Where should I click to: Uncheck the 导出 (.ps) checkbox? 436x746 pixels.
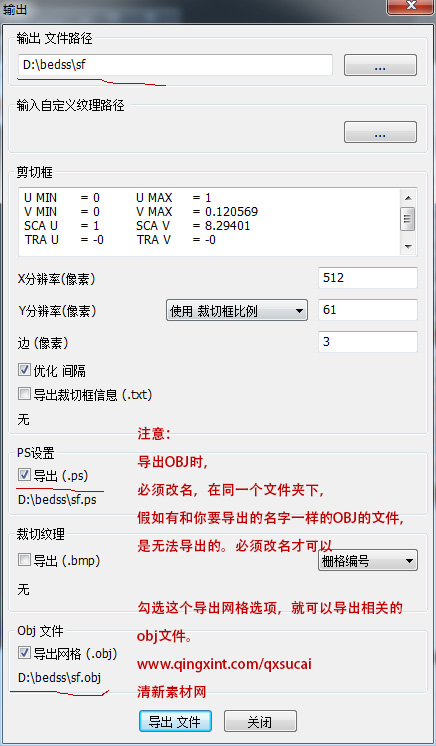pos(24,475)
